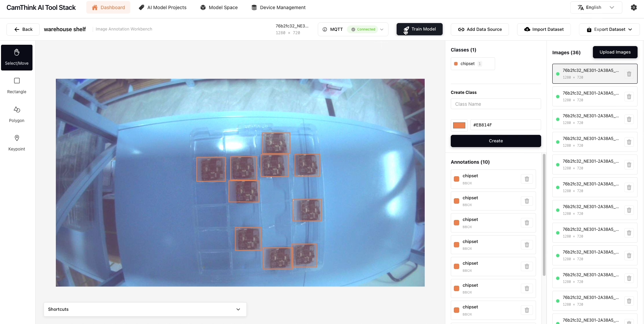Open settings via the gear icon
This screenshot has width=644, height=324.
(x=634, y=7)
